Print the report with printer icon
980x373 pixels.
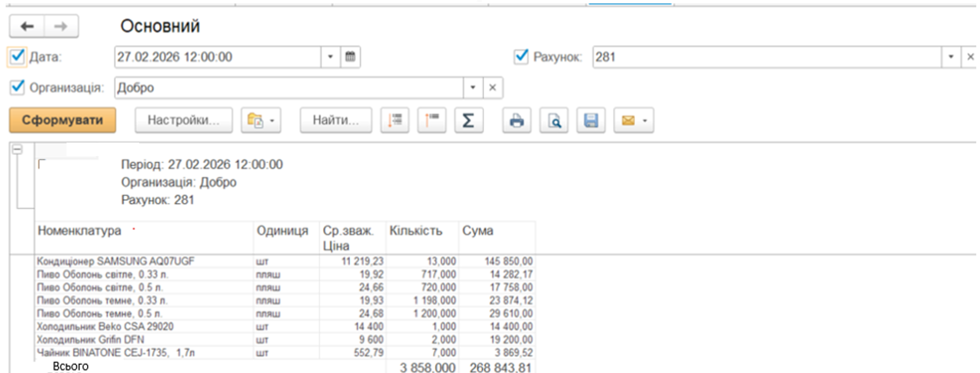(x=517, y=120)
